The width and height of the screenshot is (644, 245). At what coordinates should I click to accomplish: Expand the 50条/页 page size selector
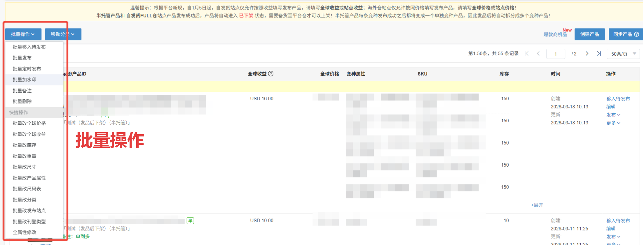pyautogui.click(x=623, y=54)
